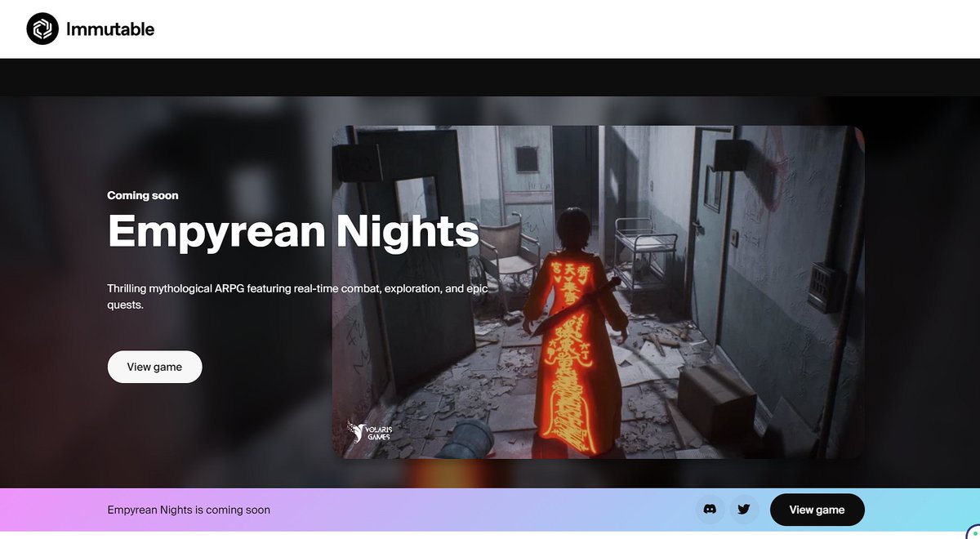Click the Coming soon label

(142, 195)
